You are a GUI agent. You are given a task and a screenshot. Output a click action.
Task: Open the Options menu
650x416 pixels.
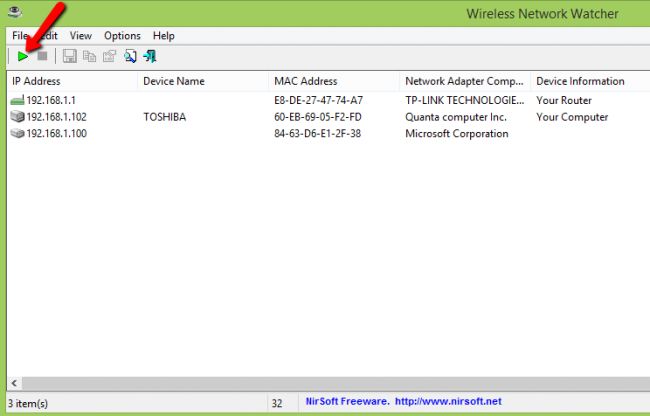(x=122, y=36)
